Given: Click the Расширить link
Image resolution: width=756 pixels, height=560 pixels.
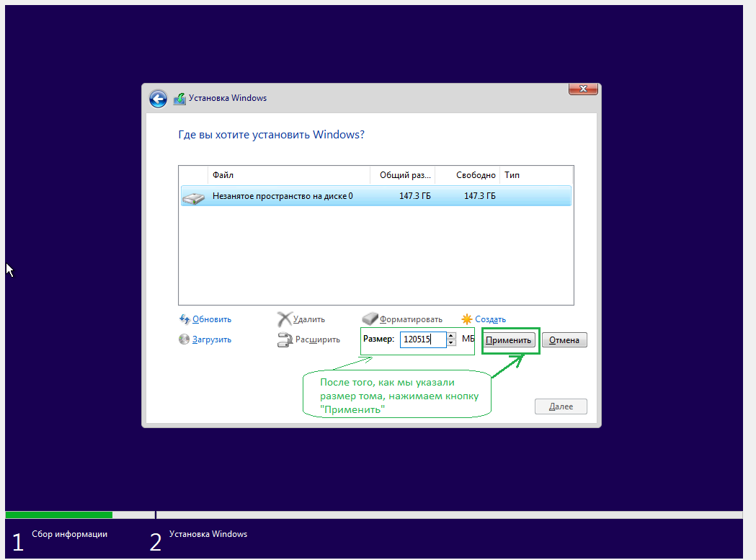Looking at the screenshot, I should pos(318,339).
